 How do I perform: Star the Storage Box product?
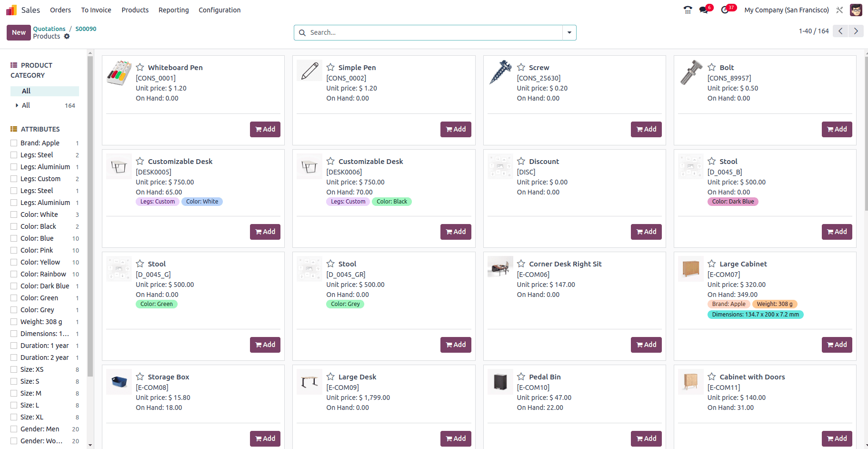point(140,377)
